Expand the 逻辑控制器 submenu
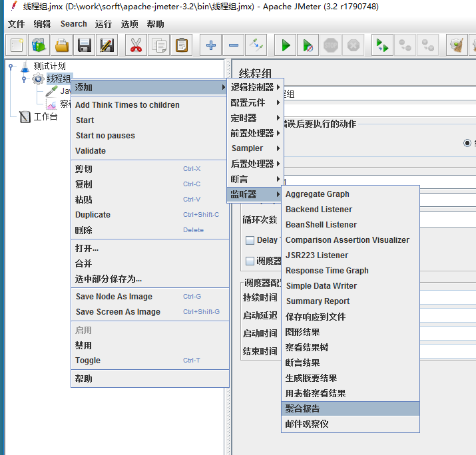Screen dimensions: 476x455 click(x=255, y=87)
